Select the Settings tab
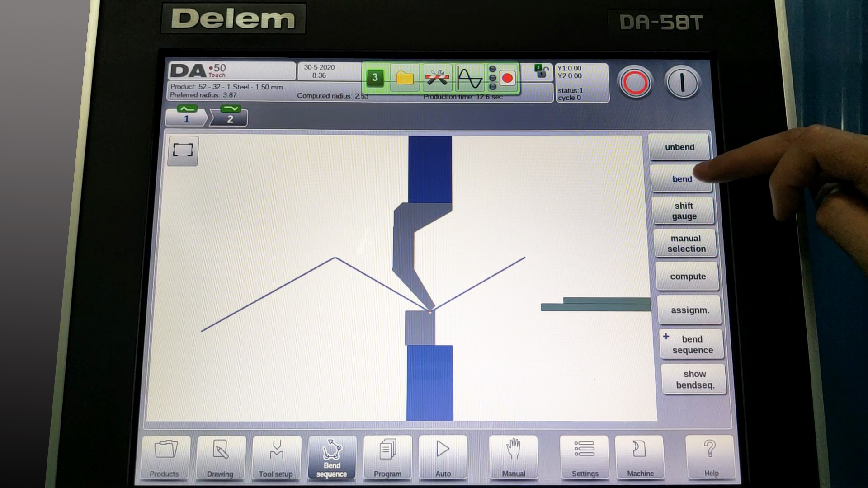Screen dimensions: 868x488 584,459
